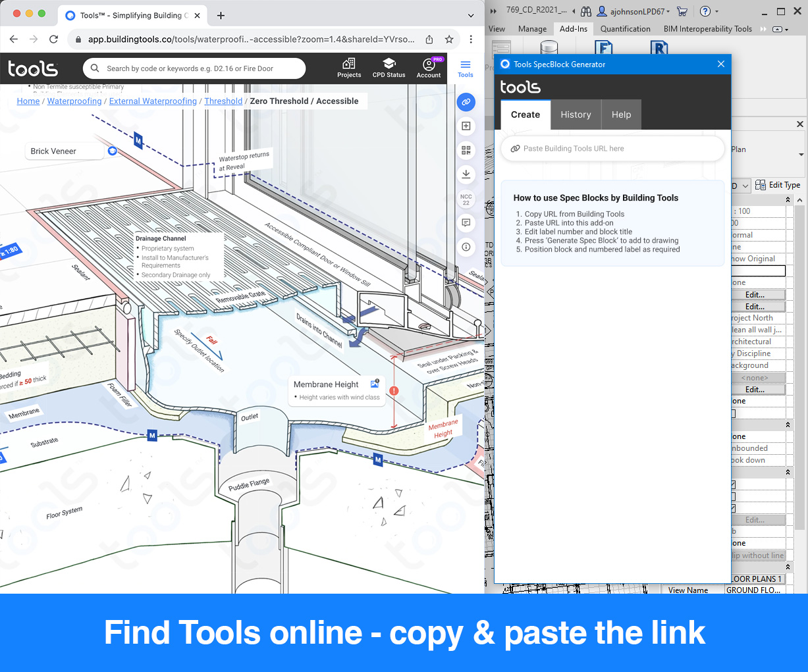Go to Waterproofing breadcrumb link

tap(74, 101)
